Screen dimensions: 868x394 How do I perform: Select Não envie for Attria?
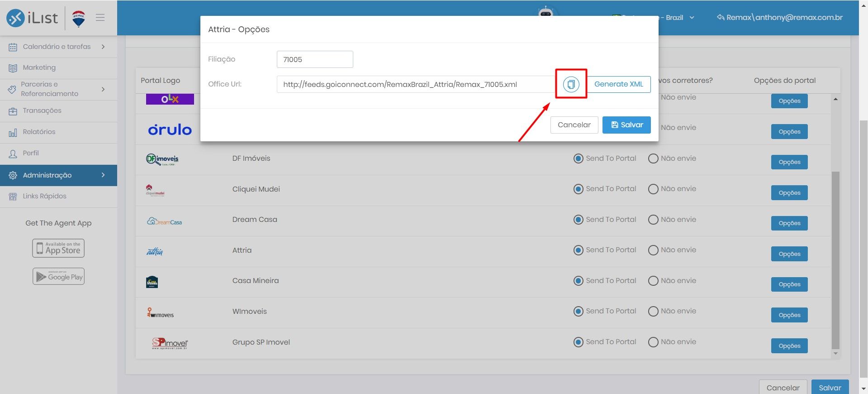653,250
